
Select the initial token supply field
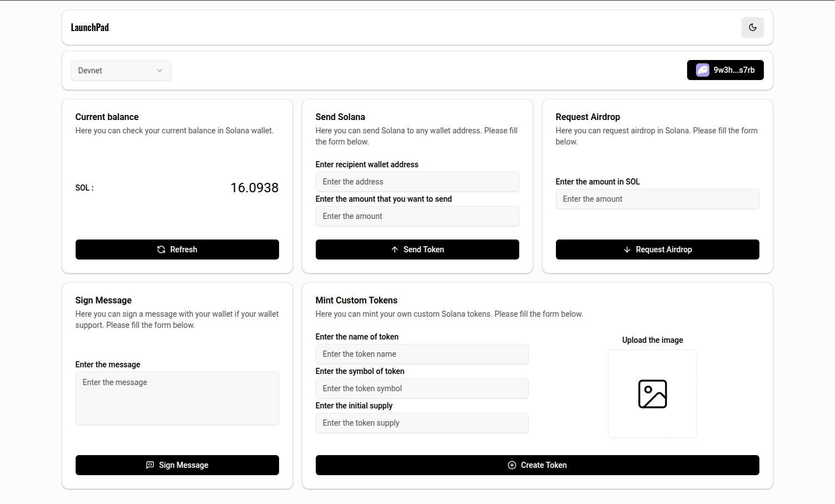(421, 423)
